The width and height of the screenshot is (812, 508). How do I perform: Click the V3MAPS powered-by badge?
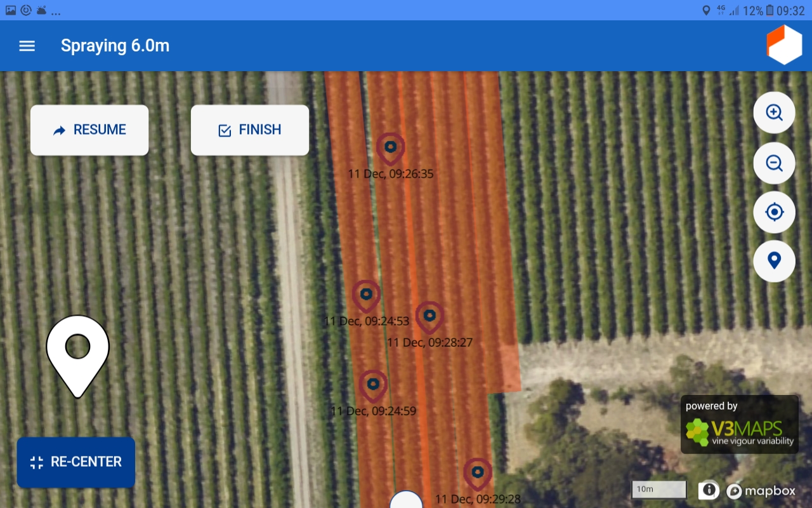coord(740,424)
